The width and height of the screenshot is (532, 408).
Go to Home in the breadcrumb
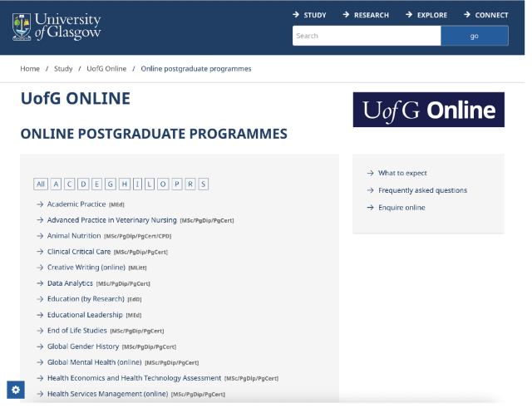click(30, 68)
